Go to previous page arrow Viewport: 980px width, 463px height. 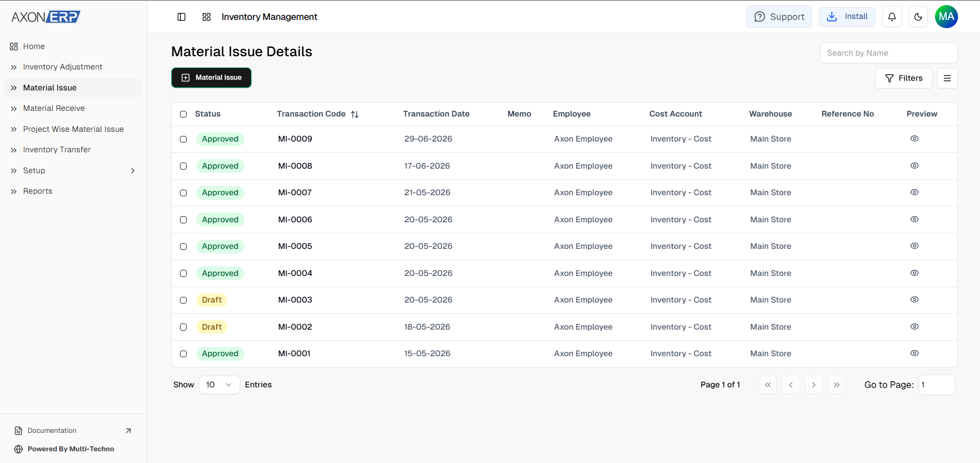[x=791, y=385]
